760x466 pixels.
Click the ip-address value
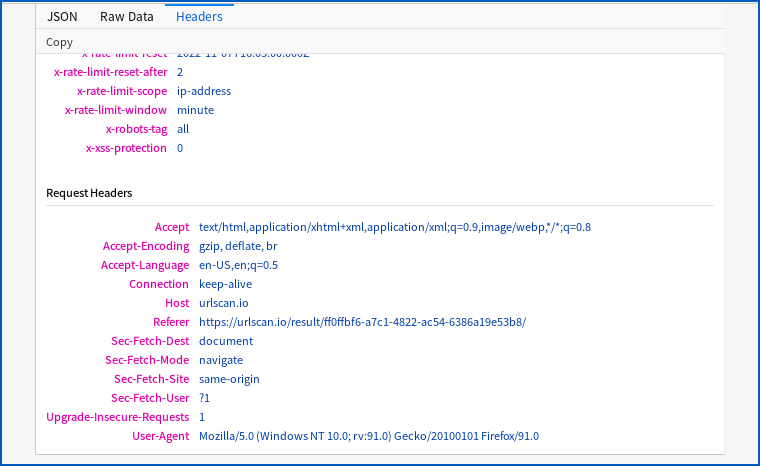point(204,91)
